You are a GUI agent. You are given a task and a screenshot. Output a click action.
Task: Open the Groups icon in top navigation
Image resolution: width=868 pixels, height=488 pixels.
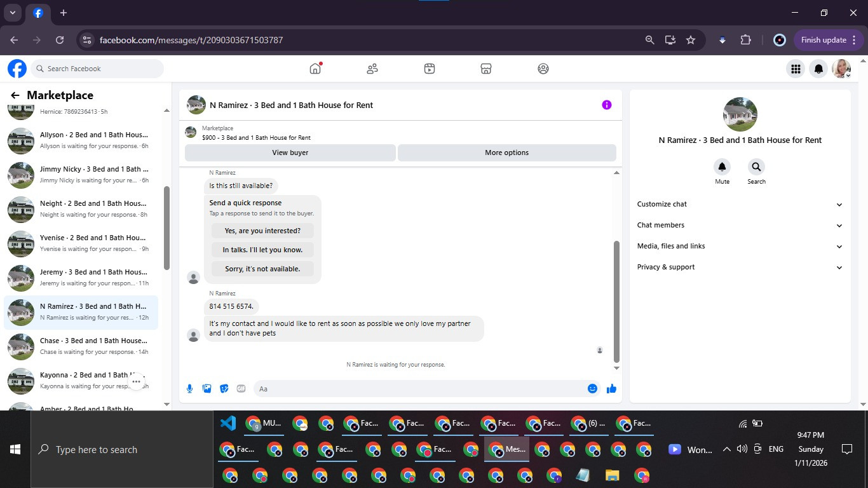543,69
